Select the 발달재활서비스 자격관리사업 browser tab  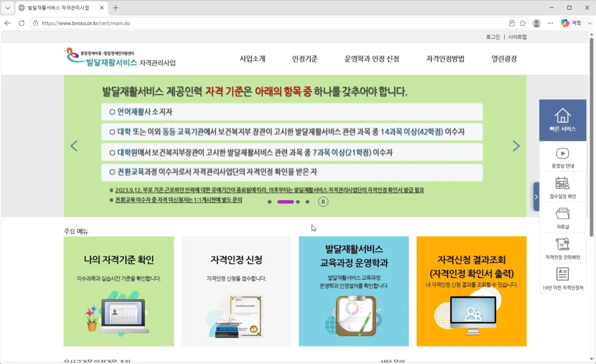(62, 8)
